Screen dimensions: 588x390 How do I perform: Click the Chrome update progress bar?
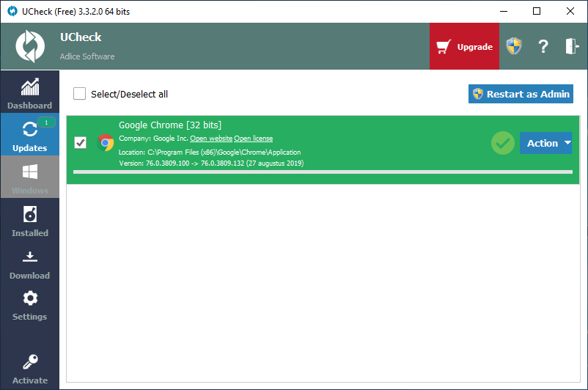323,172
